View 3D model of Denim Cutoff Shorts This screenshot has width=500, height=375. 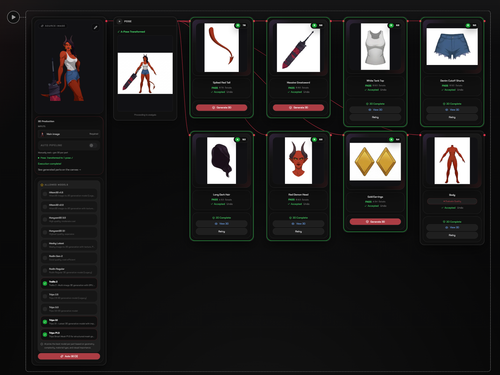452,110
